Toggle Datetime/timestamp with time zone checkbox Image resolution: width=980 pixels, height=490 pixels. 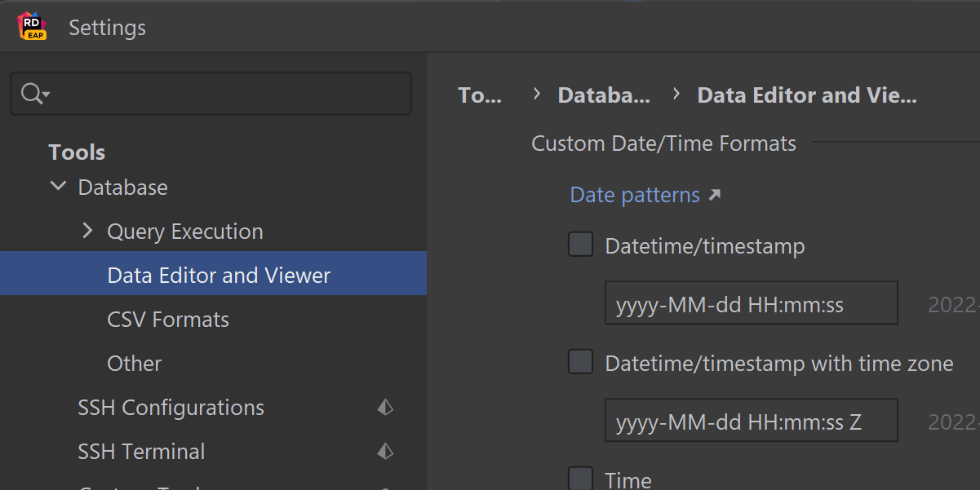580,362
